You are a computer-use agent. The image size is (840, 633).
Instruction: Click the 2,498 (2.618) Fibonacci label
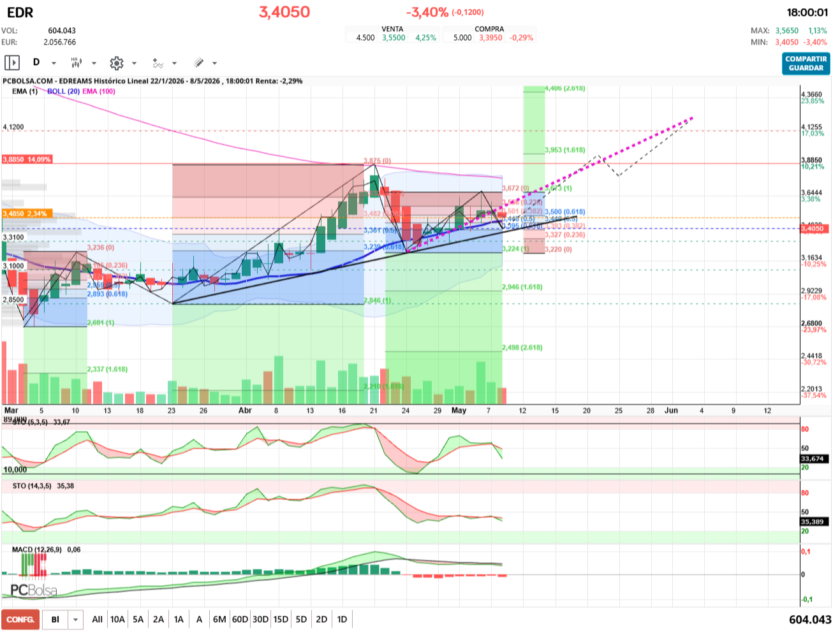[522, 347]
